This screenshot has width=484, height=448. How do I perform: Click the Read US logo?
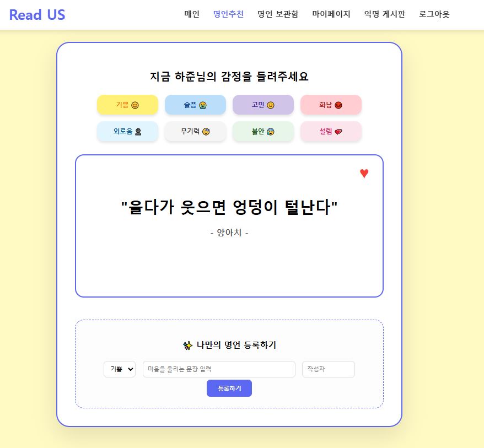point(37,15)
